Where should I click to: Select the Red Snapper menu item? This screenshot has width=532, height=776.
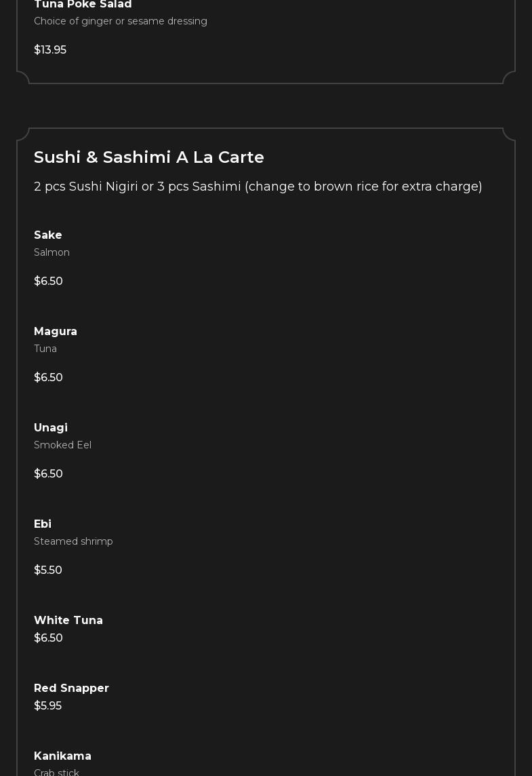coord(71,688)
